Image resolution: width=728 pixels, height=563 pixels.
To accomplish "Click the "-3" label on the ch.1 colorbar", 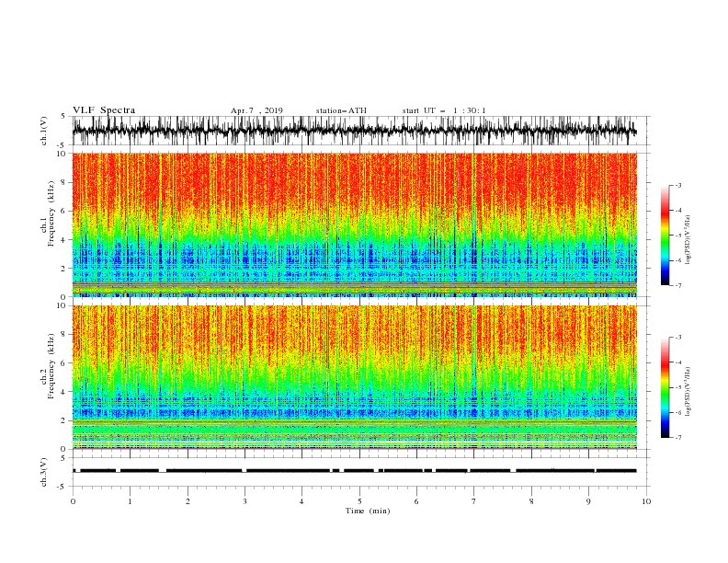I will click(x=677, y=185).
